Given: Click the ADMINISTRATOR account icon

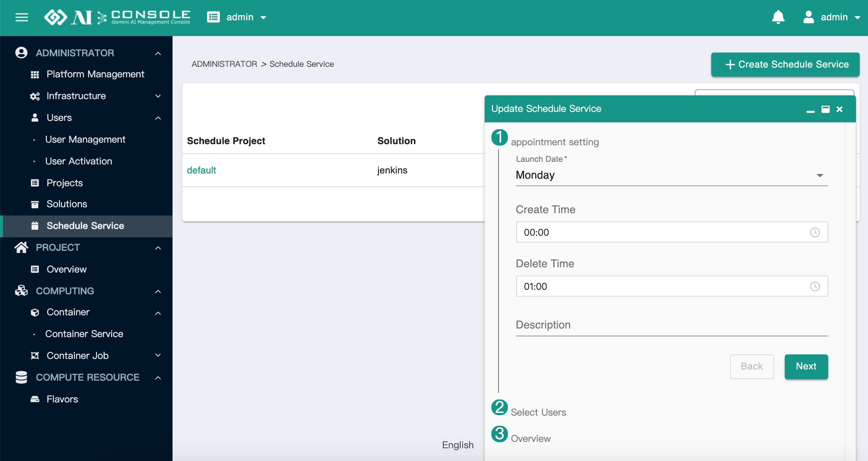Looking at the screenshot, I should tap(21, 53).
